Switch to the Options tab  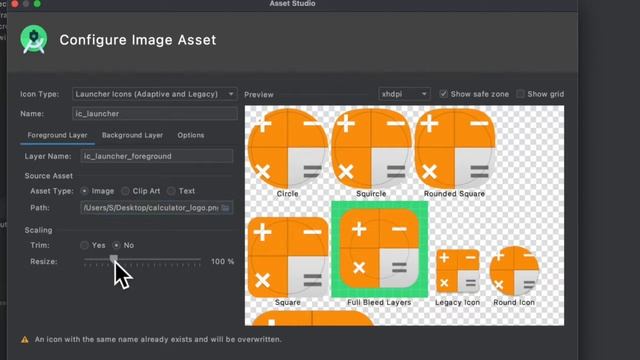point(191,135)
